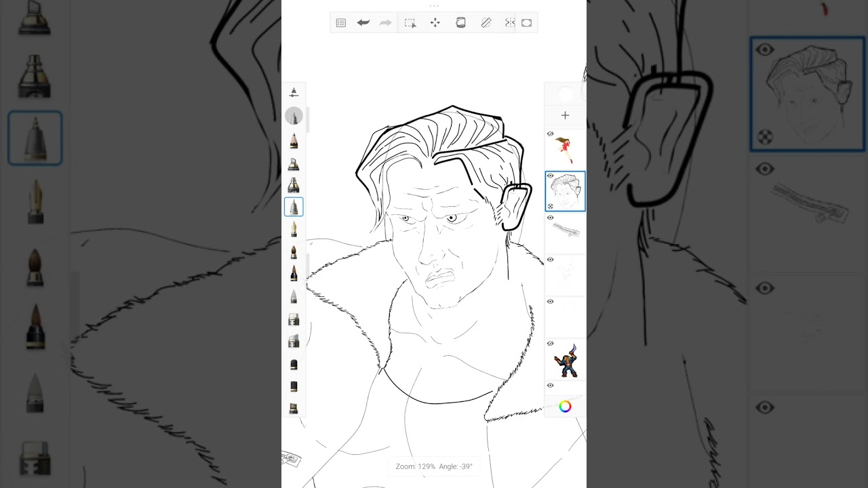The width and height of the screenshot is (868, 488).
Task: Open the main menu list icon
Action: (341, 23)
